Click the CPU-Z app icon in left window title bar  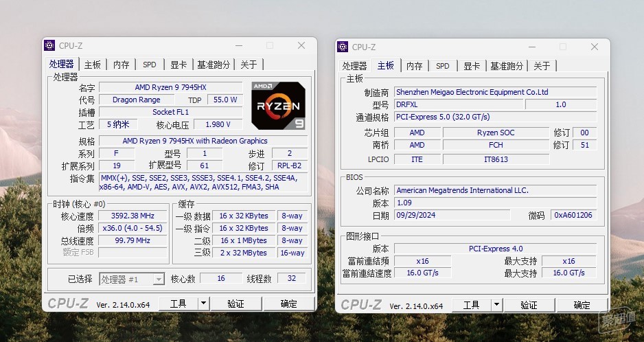pyautogui.click(x=49, y=45)
